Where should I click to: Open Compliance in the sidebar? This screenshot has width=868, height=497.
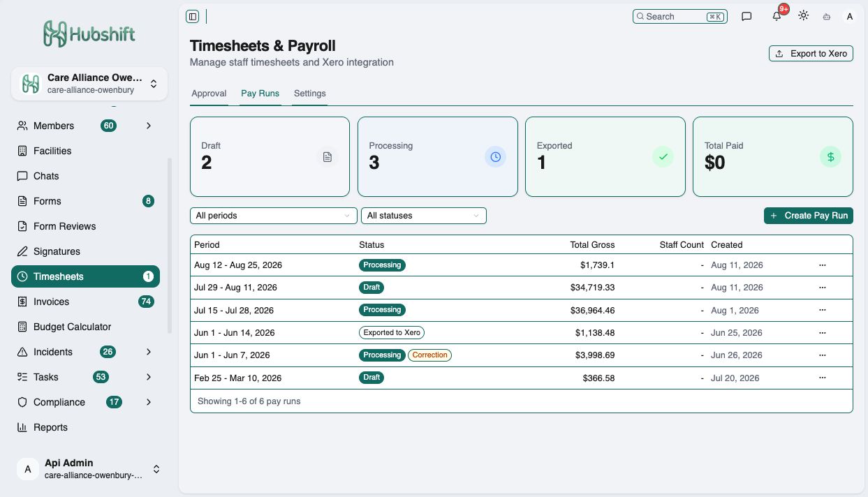pyautogui.click(x=85, y=402)
